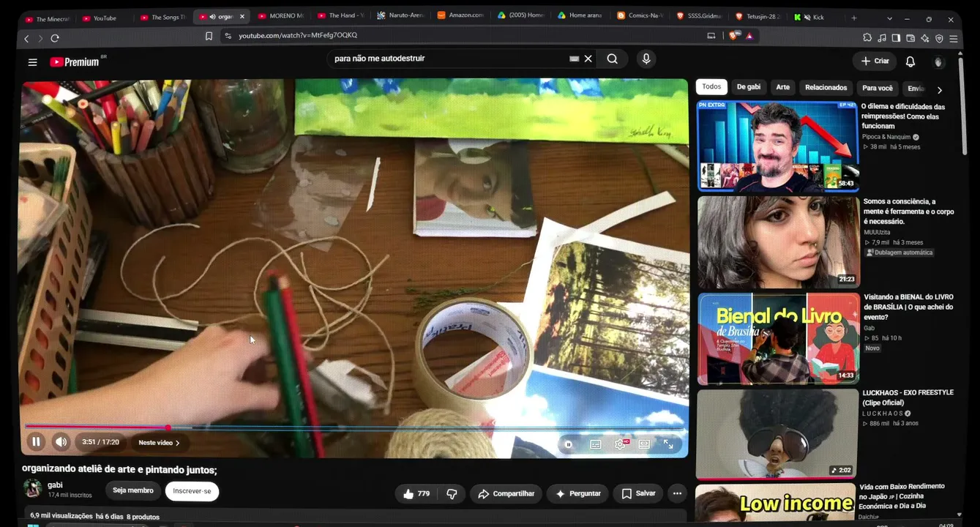The image size is (980, 527).
Task: Reload the page
Action: coord(55,38)
